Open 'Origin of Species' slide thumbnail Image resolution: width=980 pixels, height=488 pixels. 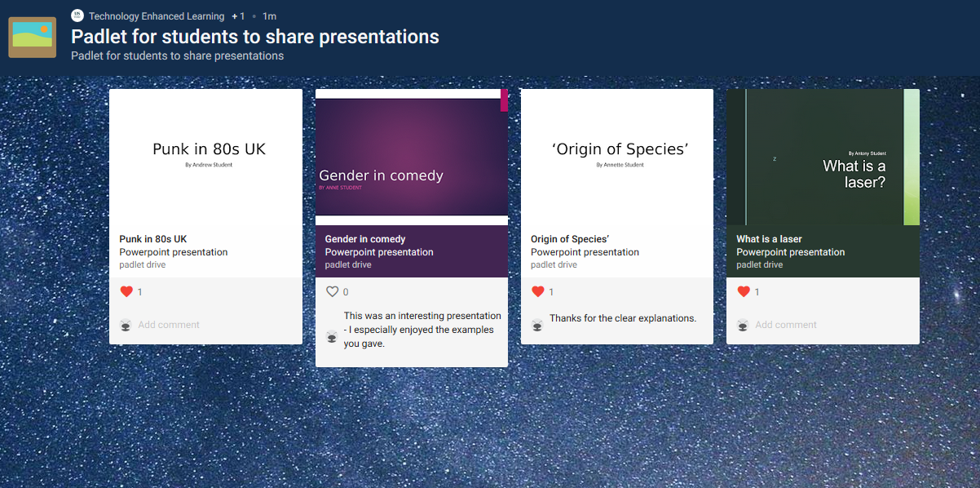(x=617, y=156)
